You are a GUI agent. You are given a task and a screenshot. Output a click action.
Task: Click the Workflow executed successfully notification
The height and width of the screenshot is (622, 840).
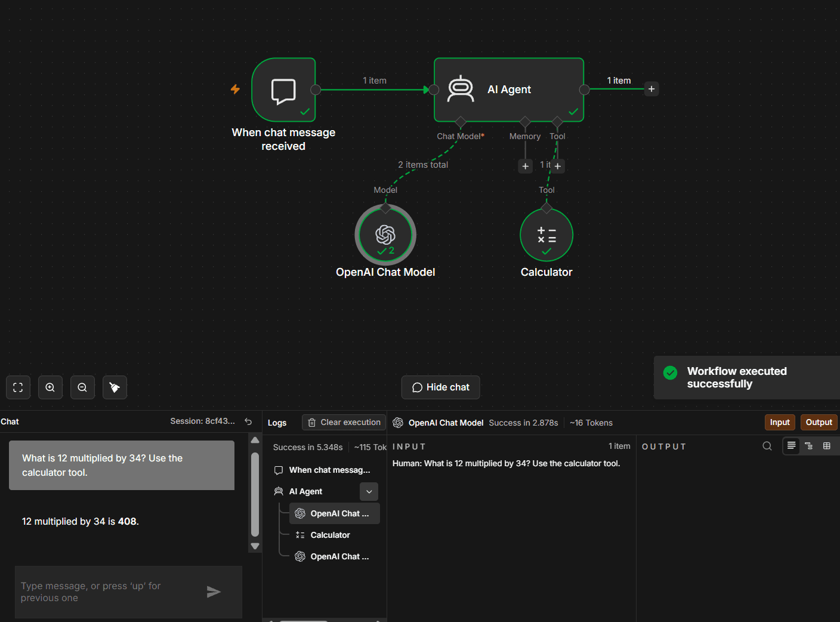coord(747,377)
